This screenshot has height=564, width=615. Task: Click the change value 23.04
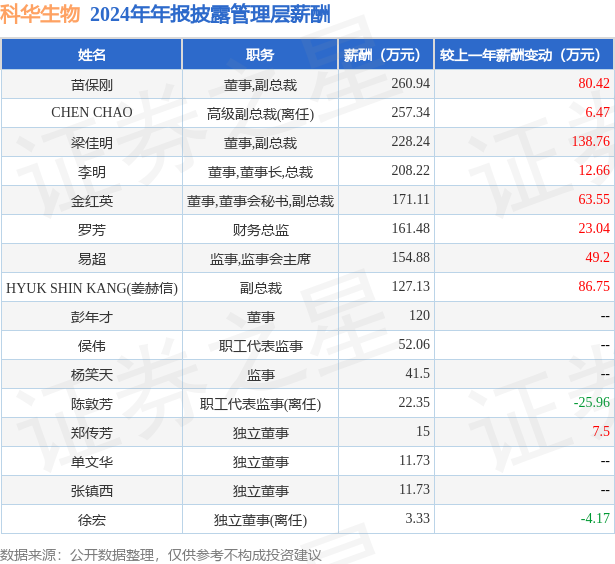click(594, 228)
